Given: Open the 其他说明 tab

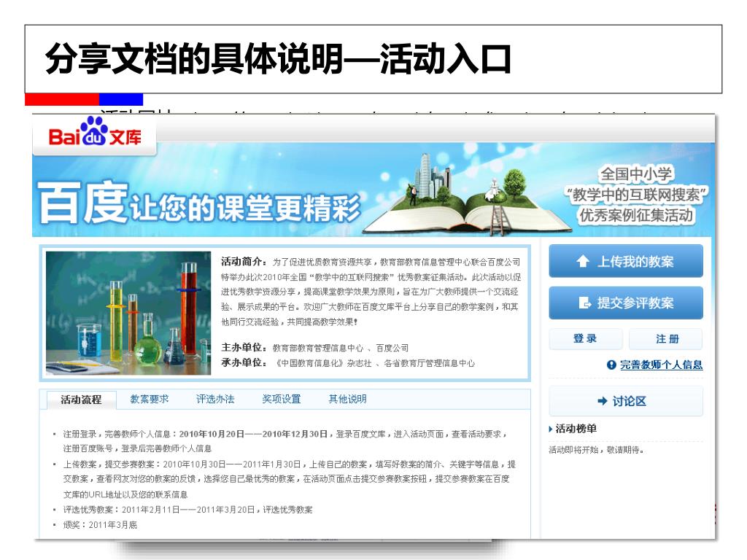Looking at the screenshot, I should click(x=347, y=399).
